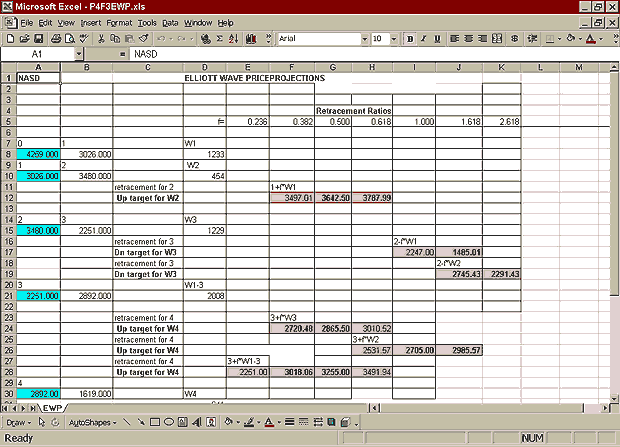The width and height of the screenshot is (620, 447).
Task: Open the Edit menu
Action: 45,23
